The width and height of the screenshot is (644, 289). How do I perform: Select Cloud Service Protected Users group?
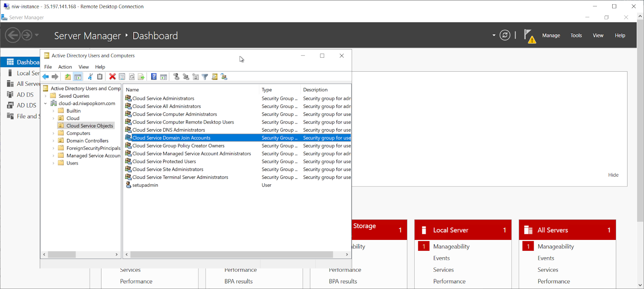[164, 161]
